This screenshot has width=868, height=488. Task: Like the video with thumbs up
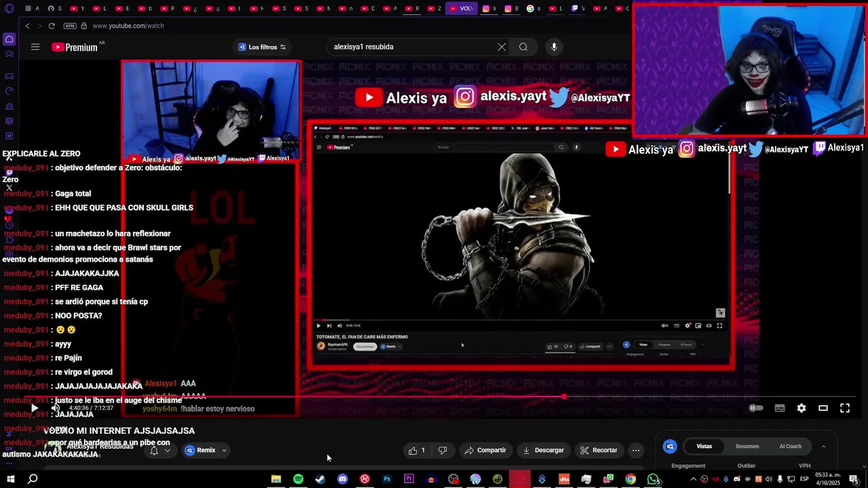point(416,450)
